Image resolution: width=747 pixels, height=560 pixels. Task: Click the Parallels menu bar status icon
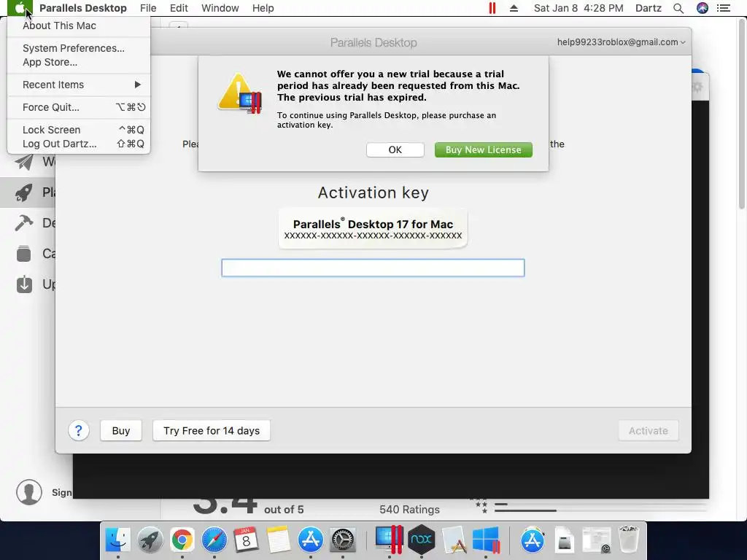coord(492,8)
